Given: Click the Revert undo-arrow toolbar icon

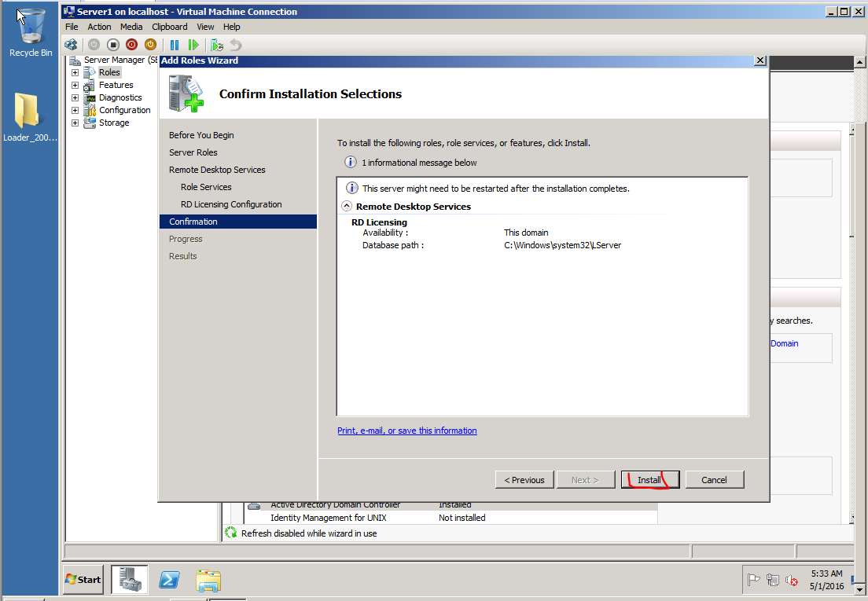Looking at the screenshot, I should pos(236,45).
